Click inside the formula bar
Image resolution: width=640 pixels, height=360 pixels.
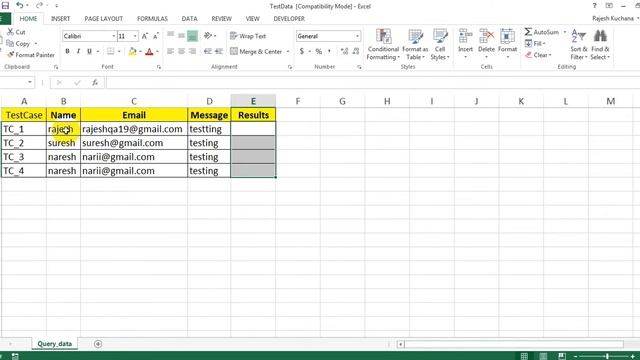(373, 82)
